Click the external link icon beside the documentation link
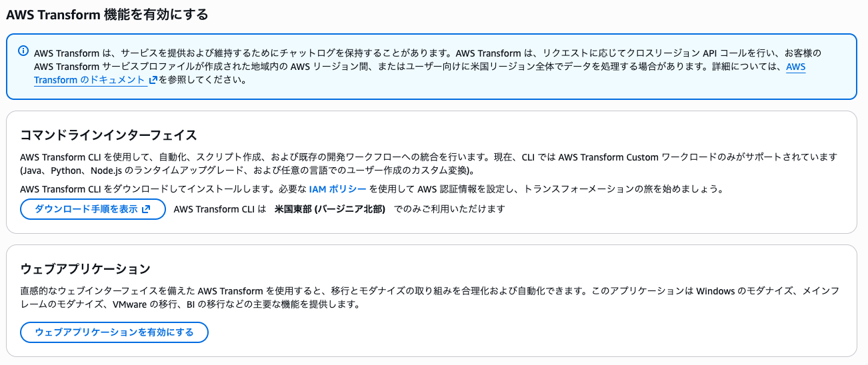 click(x=153, y=80)
